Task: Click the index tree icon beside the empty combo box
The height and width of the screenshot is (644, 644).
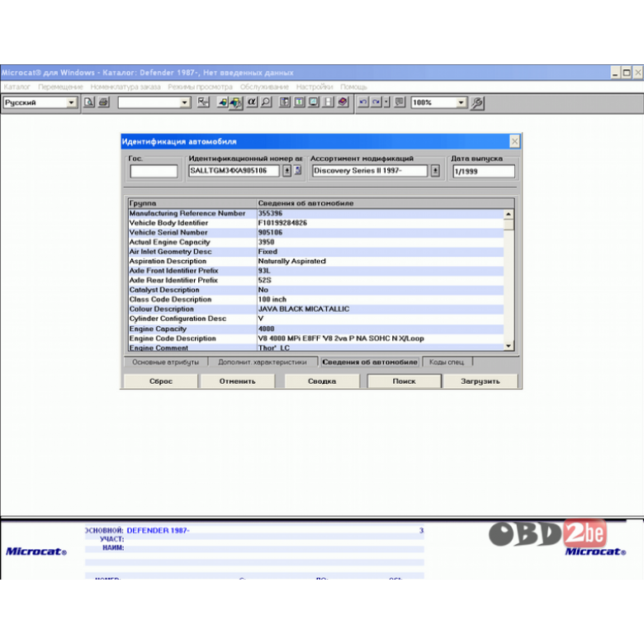Action: [x=203, y=102]
